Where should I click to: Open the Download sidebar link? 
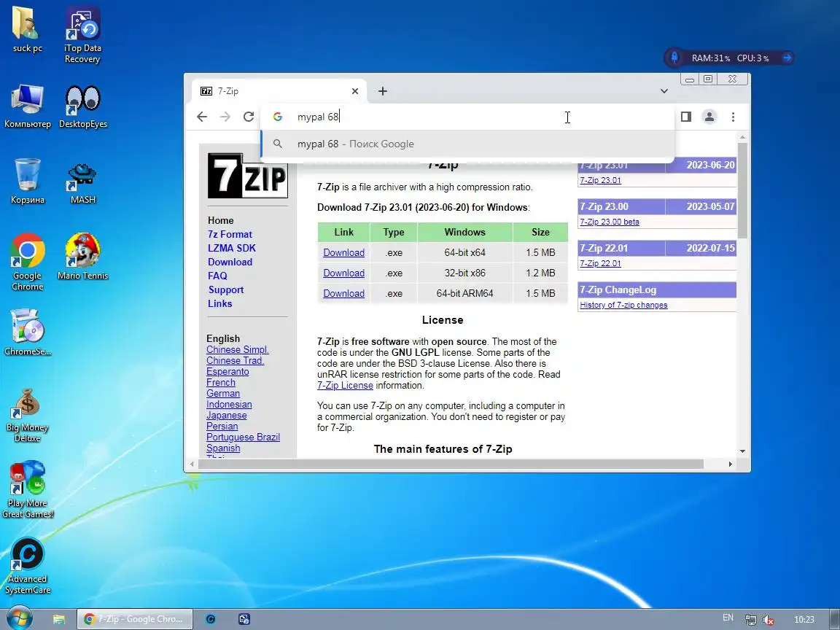pos(230,262)
